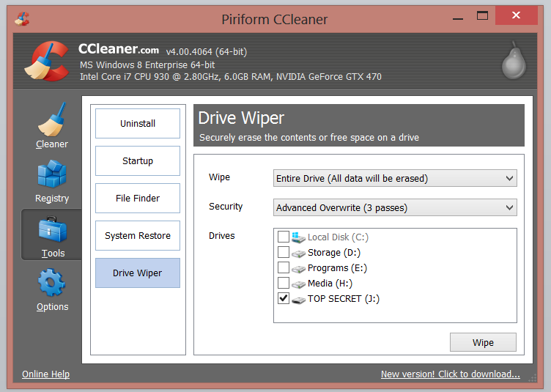Select the Drive Wiper tab
The height and width of the screenshot is (392, 551).
[x=138, y=273]
